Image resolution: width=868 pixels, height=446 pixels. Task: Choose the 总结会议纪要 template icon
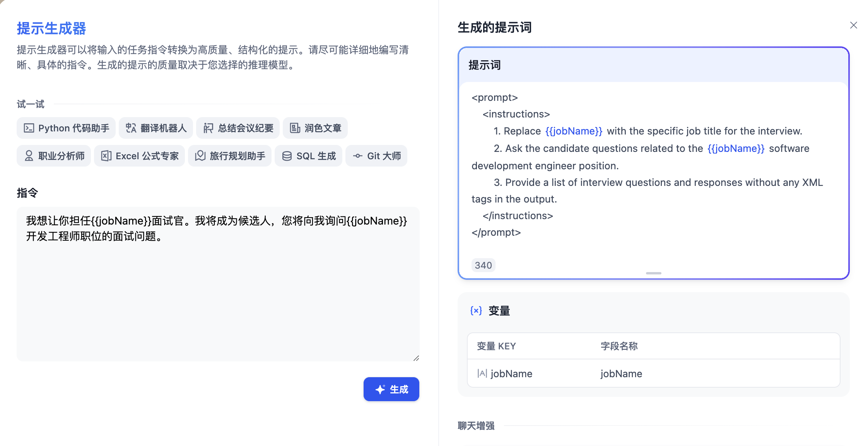(208, 128)
